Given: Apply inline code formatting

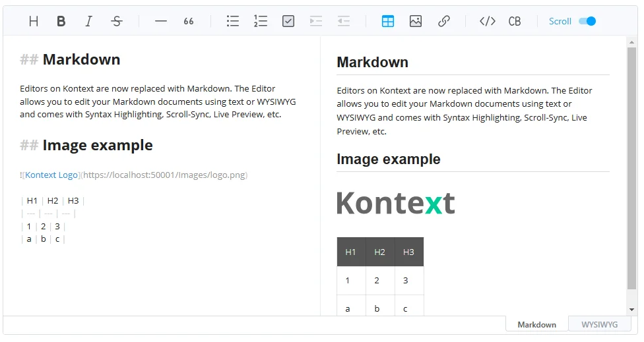Looking at the screenshot, I should point(488,21).
